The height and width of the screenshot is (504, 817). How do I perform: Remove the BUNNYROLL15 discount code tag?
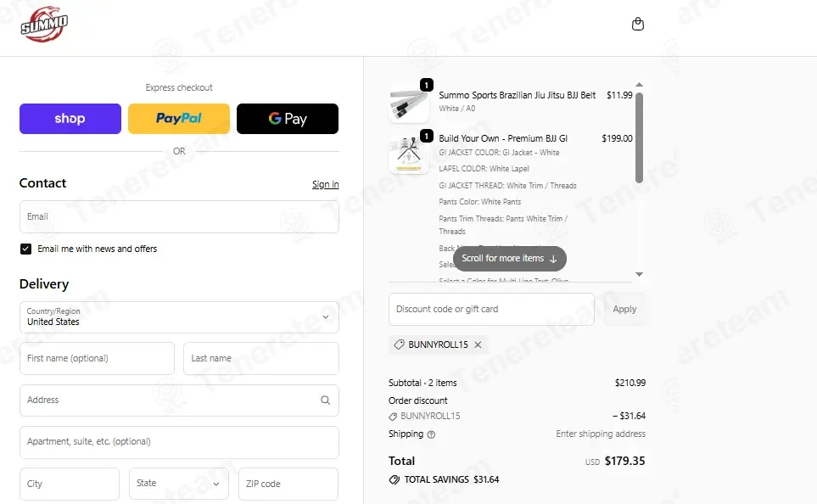click(x=478, y=344)
